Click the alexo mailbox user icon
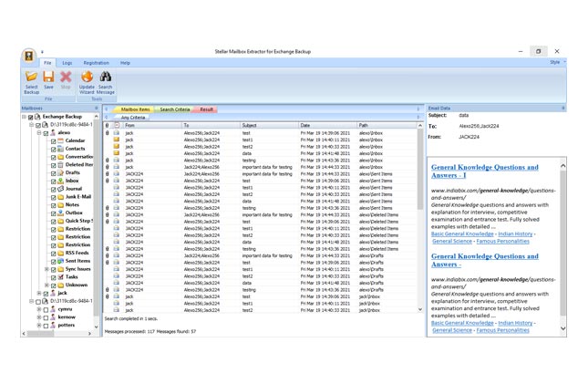This screenshot has width=588, height=384. pyautogui.click(x=53, y=132)
